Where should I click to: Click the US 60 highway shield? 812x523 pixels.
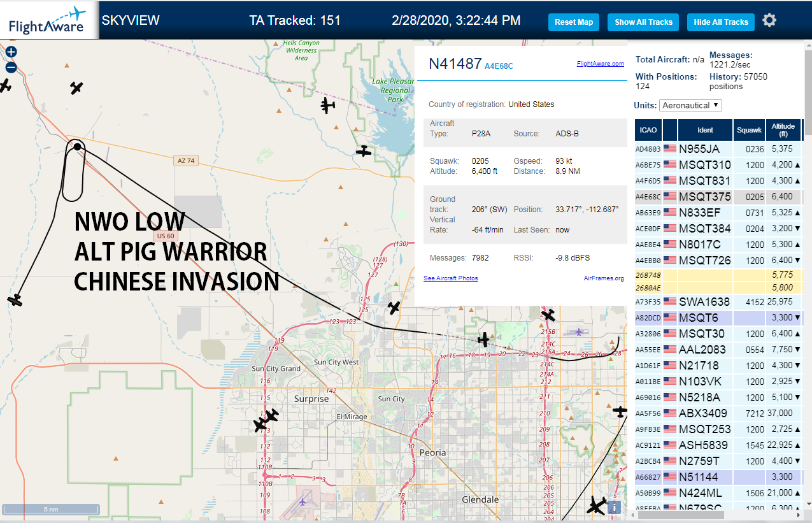[164, 236]
